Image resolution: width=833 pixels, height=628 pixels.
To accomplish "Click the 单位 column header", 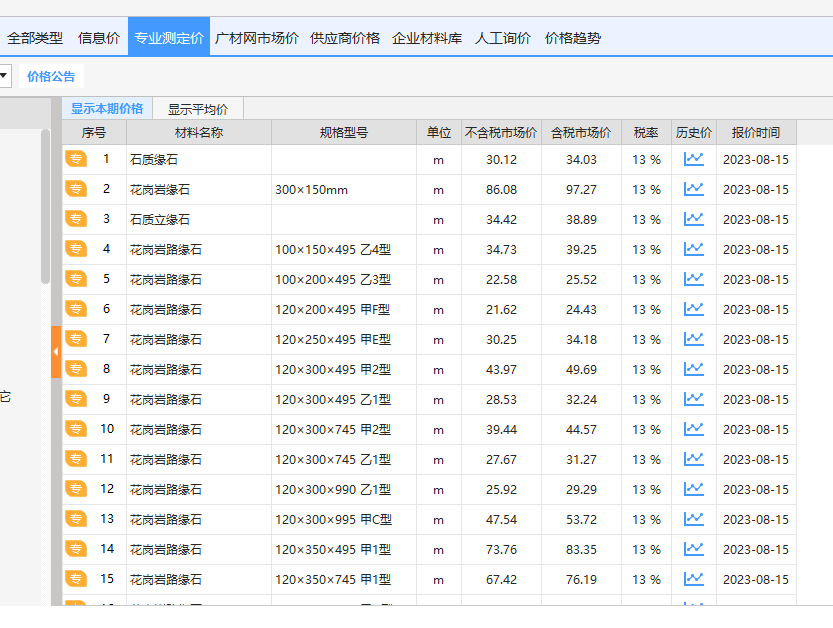I will click(439, 132).
